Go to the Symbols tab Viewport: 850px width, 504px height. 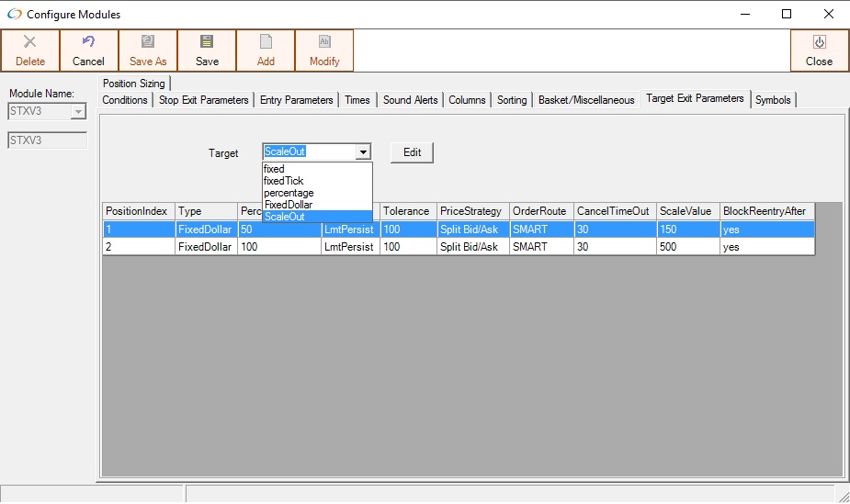coord(773,100)
